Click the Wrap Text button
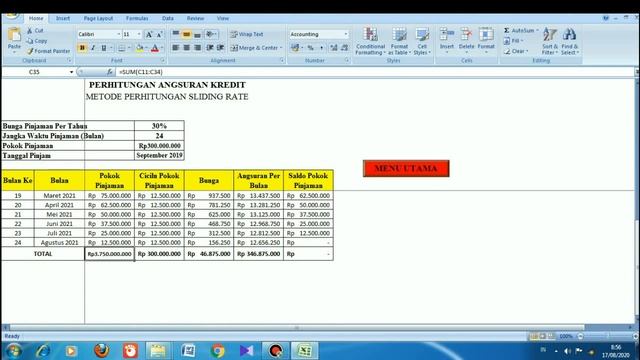 coord(247,34)
